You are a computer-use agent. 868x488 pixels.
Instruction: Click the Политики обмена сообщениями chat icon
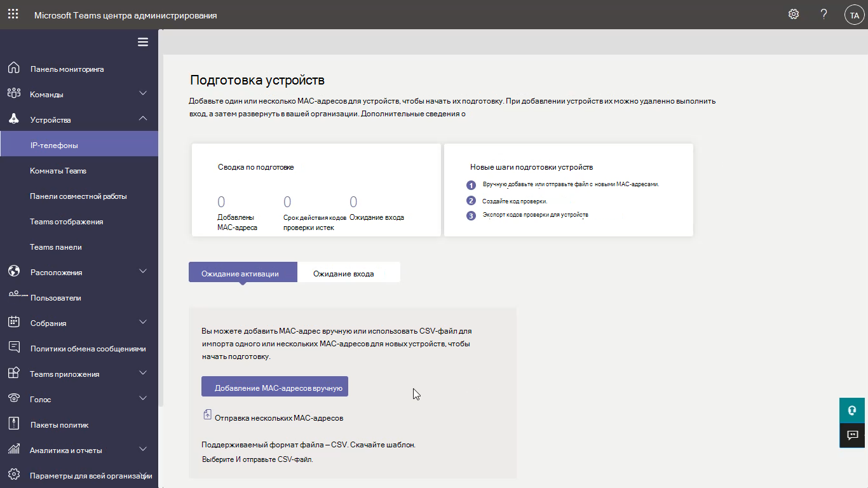14,348
